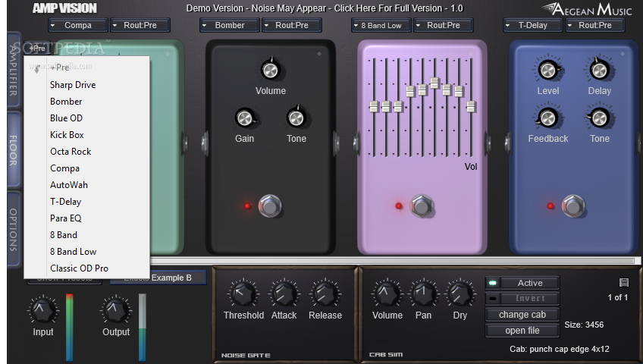Click the cab sim Dry knob
This screenshot has height=364, width=643.
(x=460, y=293)
